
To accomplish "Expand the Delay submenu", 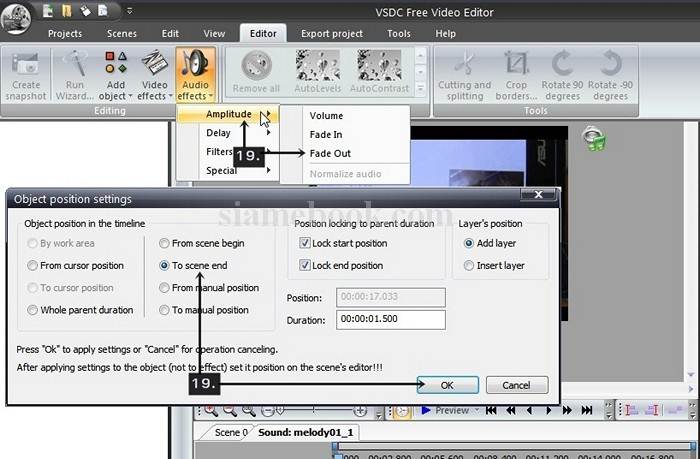I will click(x=229, y=133).
